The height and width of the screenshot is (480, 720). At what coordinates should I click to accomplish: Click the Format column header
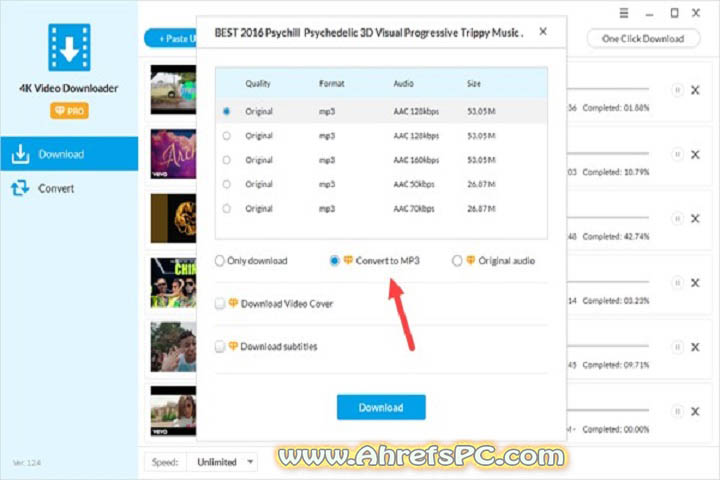click(332, 84)
